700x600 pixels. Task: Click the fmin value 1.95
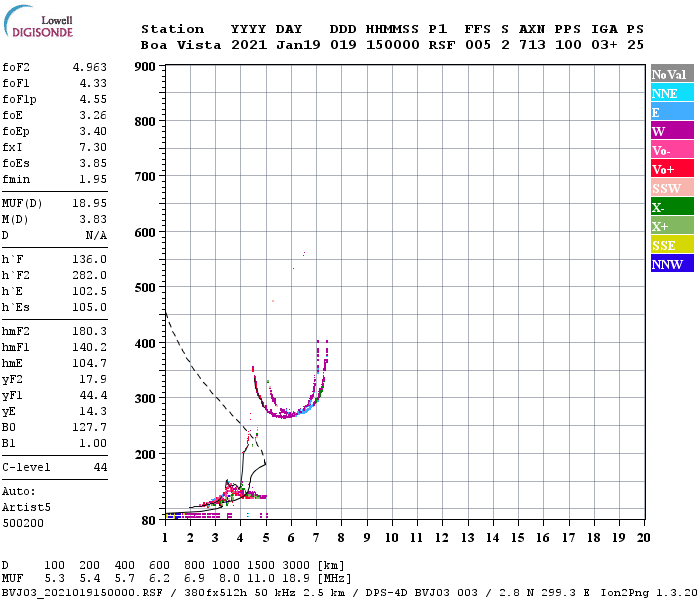pyautogui.click(x=93, y=179)
